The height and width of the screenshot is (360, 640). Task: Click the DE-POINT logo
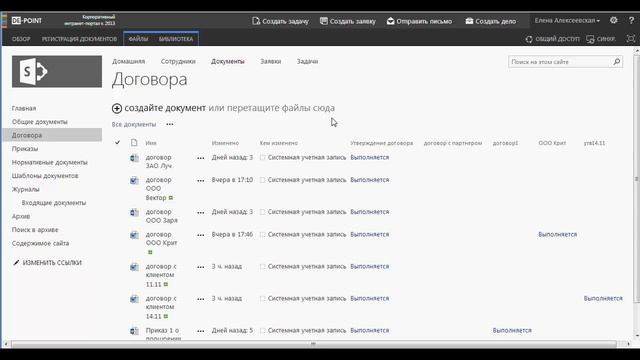(27, 20)
